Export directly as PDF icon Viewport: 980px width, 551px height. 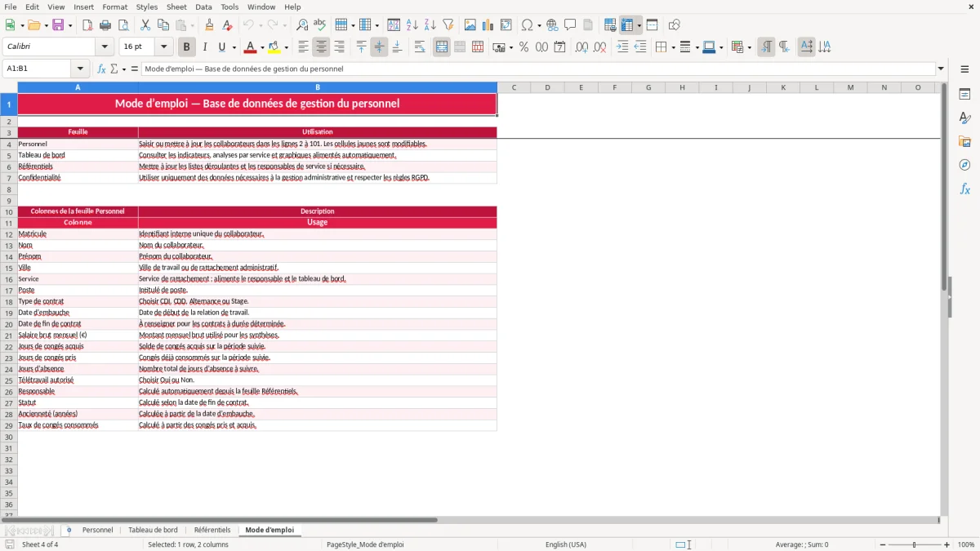87,25
